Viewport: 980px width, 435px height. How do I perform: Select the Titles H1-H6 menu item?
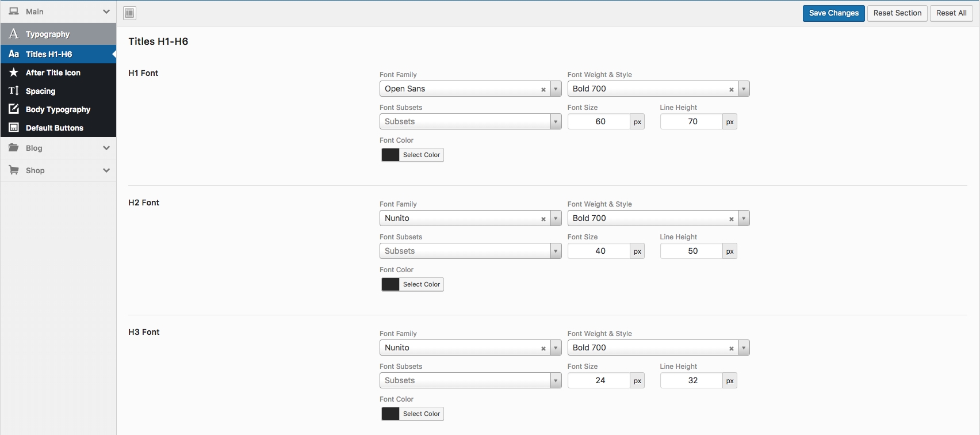pyautogui.click(x=49, y=54)
